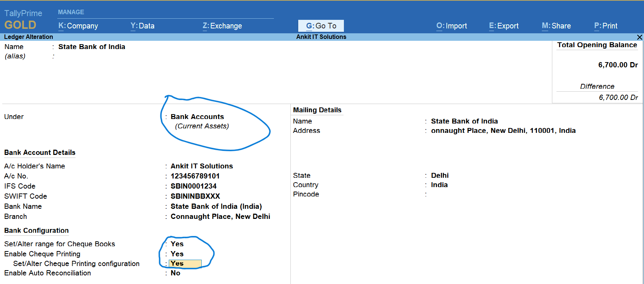Click the Bank Configuration heading

pyautogui.click(x=36, y=230)
